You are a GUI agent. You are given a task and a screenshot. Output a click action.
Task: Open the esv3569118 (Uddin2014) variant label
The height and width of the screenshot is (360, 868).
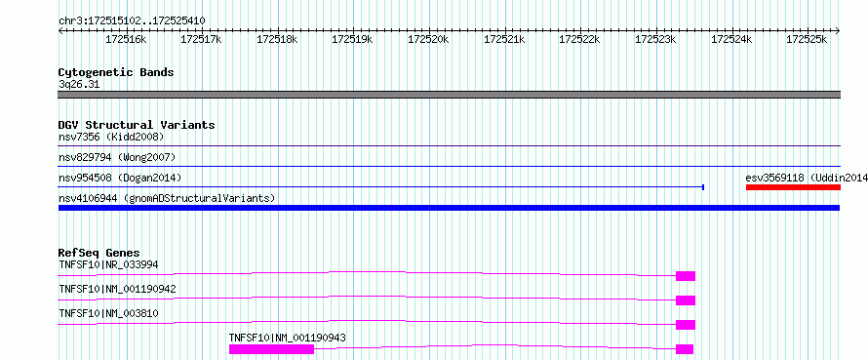pos(807,178)
